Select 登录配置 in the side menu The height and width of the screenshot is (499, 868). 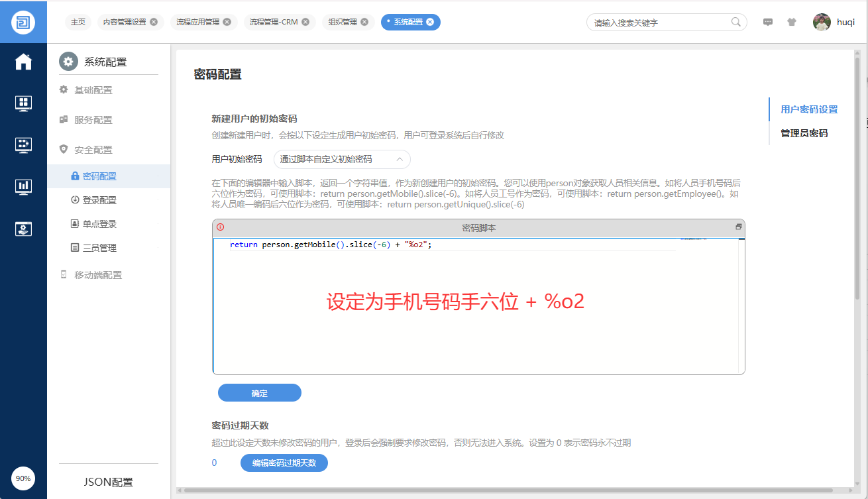coord(99,200)
